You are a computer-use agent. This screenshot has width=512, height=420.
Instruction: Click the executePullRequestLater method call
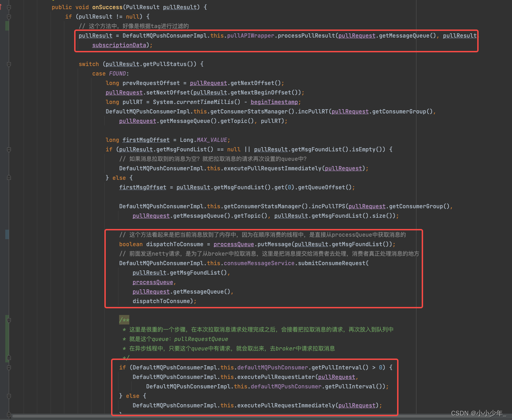coord(276,377)
